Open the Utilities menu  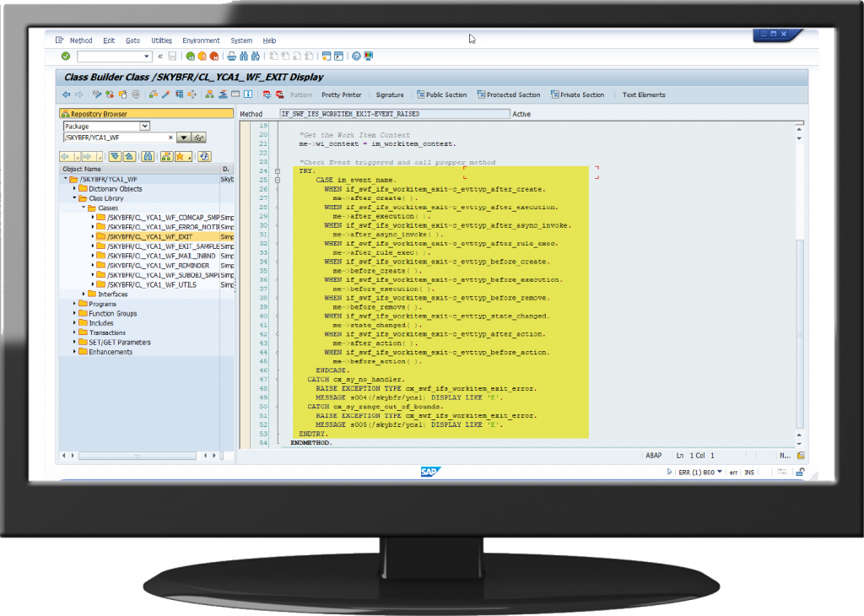[x=161, y=41]
